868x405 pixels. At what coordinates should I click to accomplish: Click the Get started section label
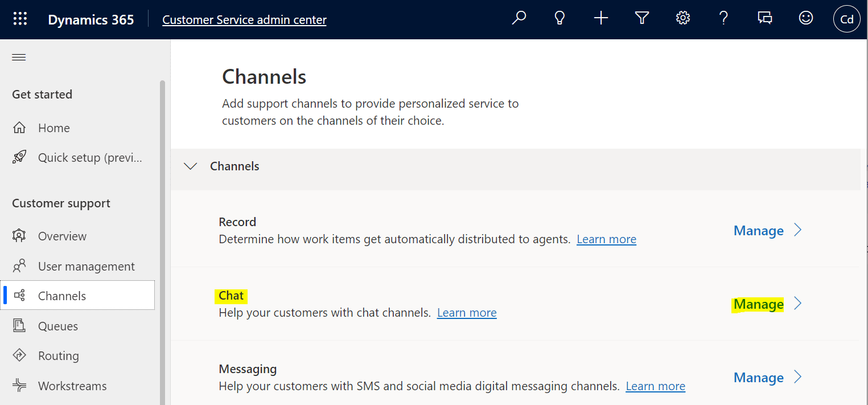point(42,95)
